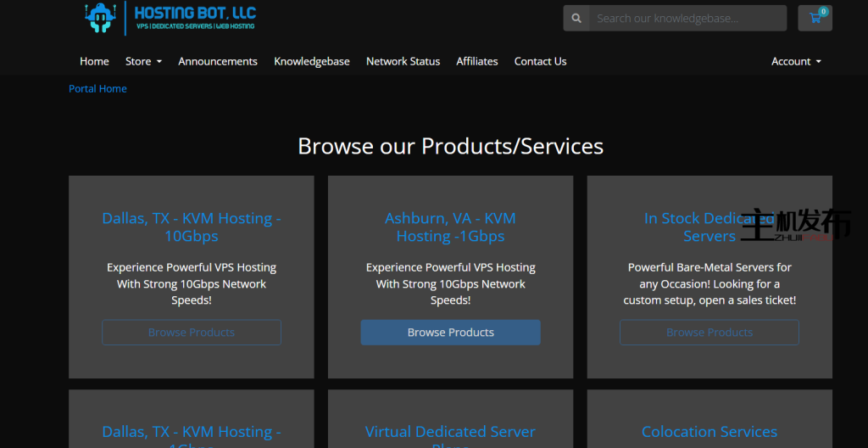View the Network Status page
The height and width of the screenshot is (448, 868).
pyautogui.click(x=403, y=61)
